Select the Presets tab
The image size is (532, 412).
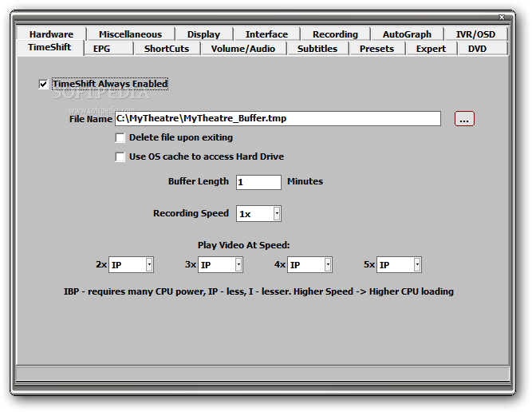pos(377,49)
